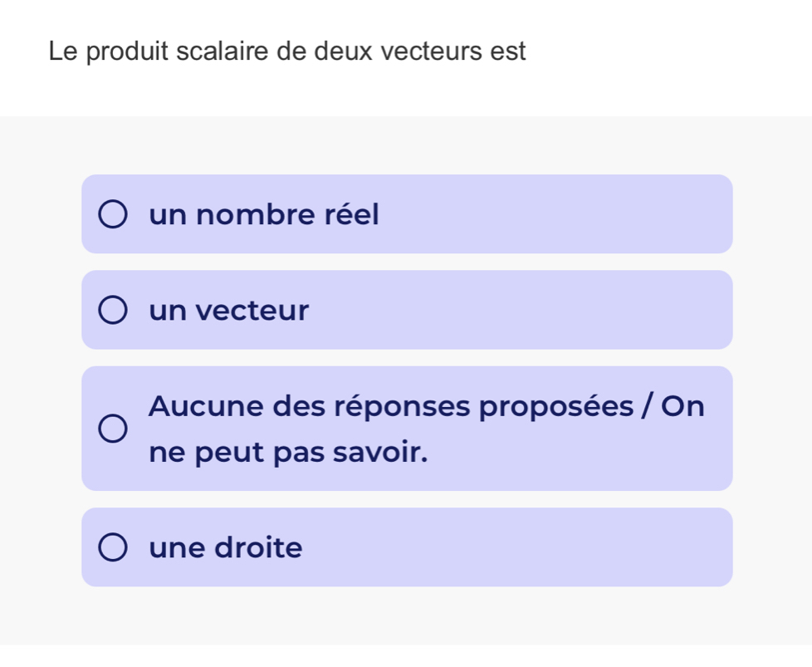Click the "un vecteur" answer text
The height and width of the screenshot is (667, 812).
pyautogui.click(x=229, y=311)
